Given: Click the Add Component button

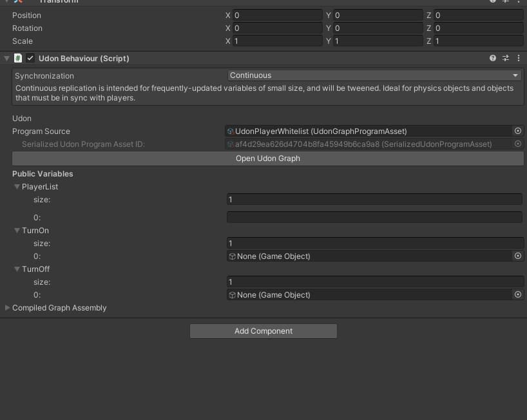Looking at the screenshot, I should pyautogui.click(x=263, y=331).
